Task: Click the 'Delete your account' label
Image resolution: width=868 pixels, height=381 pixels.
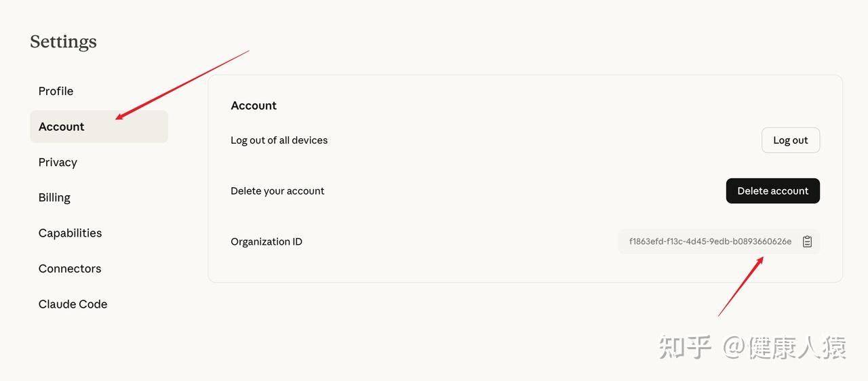Action: tap(277, 190)
